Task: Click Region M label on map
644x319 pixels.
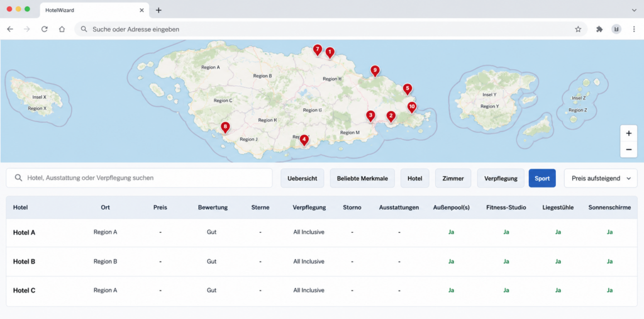Action: point(350,132)
